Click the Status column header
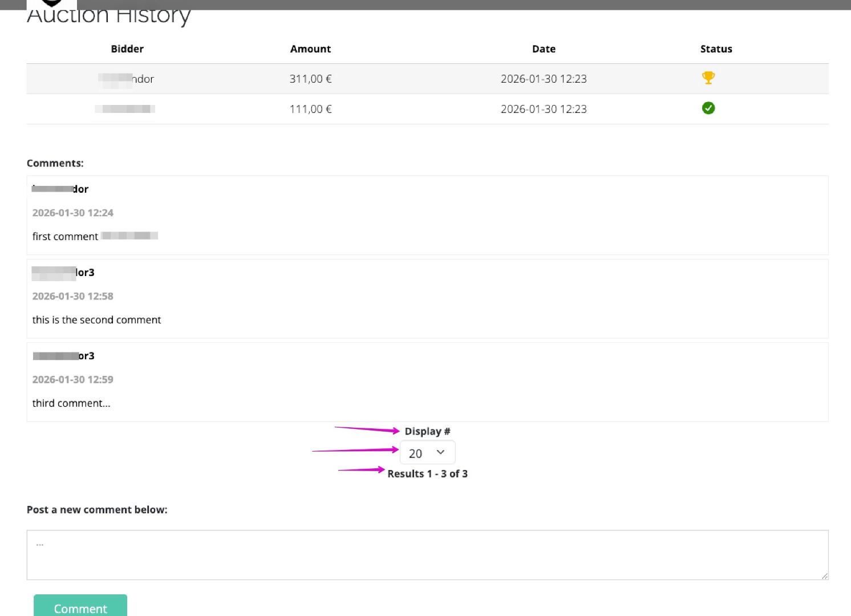851x616 pixels. (x=716, y=49)
